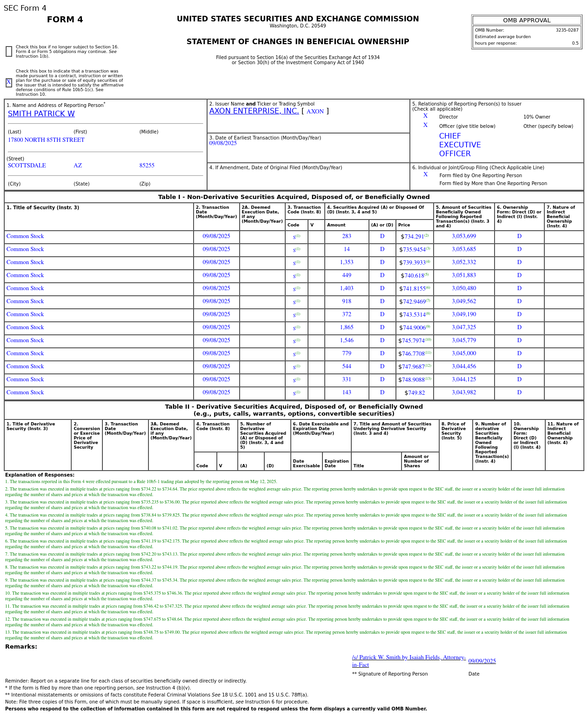Click the owned amount 3,049,190

click(x=464, y=314)
